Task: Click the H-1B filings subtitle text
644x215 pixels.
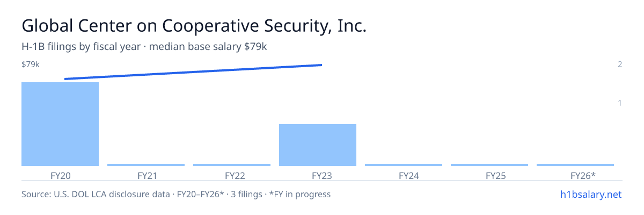Action: pos(144,47)
